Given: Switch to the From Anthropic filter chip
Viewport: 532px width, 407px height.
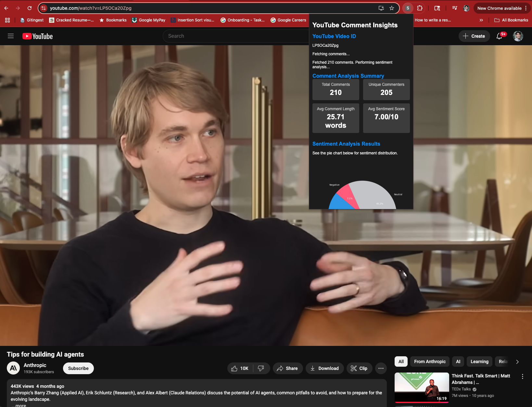Looking at the screenshot, I should 429,361.
